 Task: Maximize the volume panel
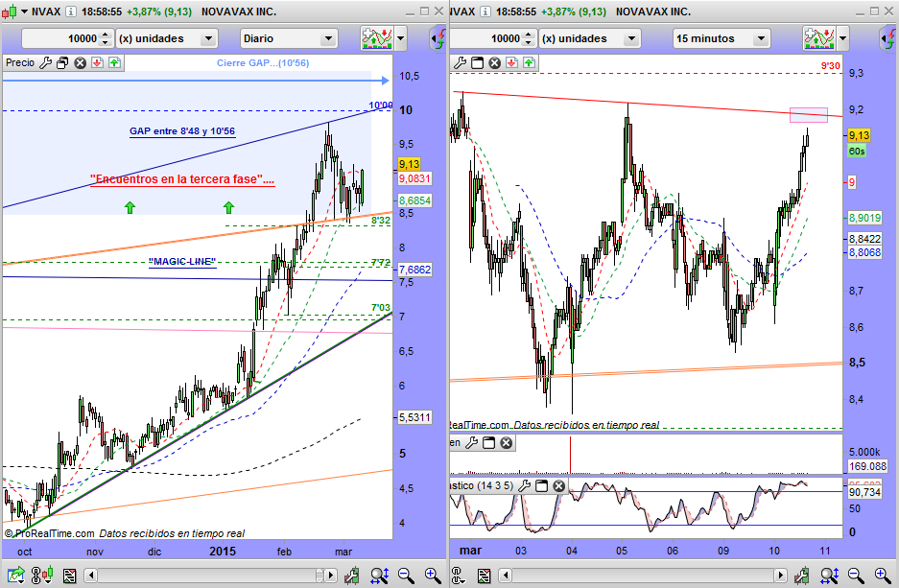pos(488,443)
